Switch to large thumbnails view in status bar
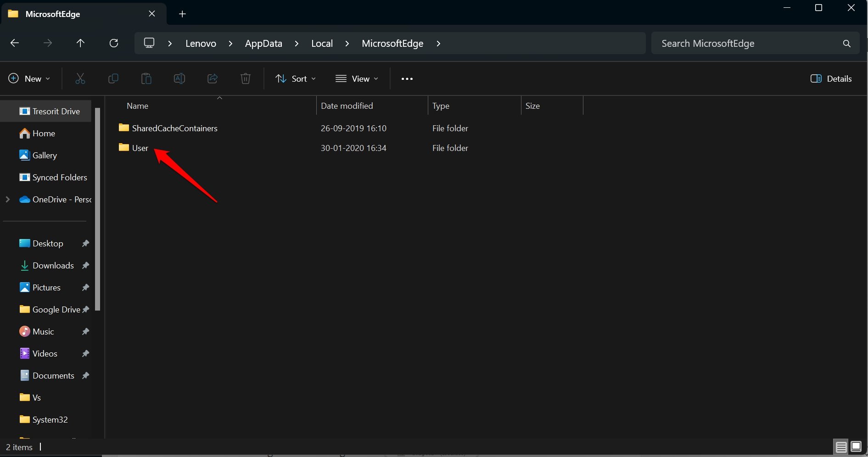 pos(856,446)
